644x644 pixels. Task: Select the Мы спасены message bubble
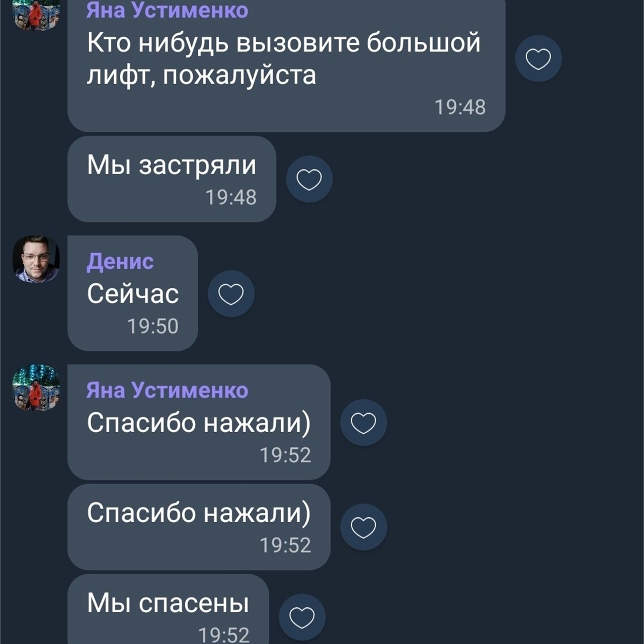pyautogui.click(x=168, y=609)
